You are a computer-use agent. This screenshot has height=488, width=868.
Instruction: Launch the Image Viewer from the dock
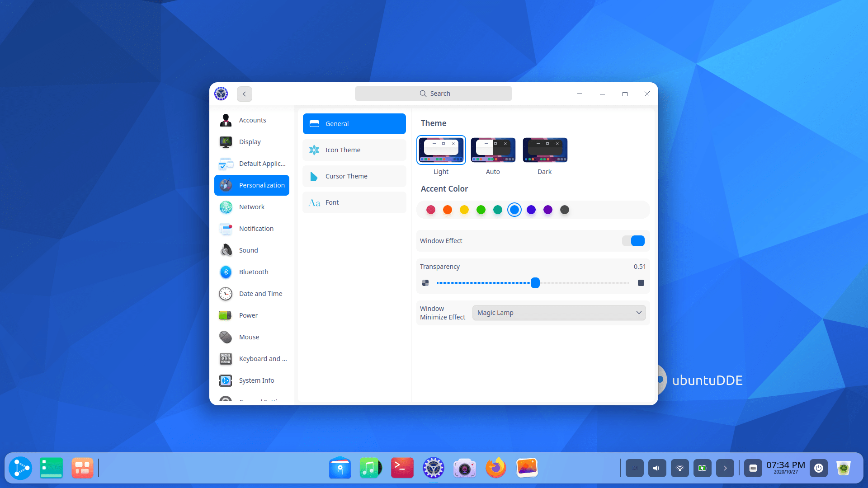[x=527, y=468]
